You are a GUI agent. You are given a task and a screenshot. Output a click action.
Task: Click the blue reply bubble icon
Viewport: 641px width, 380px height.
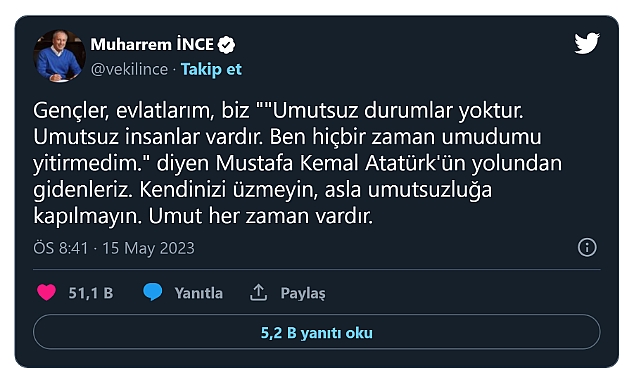point(152,292)
